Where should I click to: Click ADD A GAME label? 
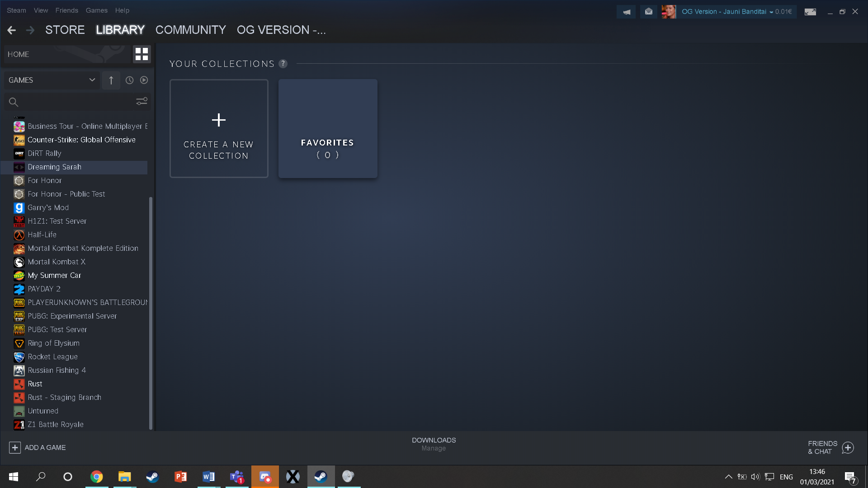tap(45, 447)
